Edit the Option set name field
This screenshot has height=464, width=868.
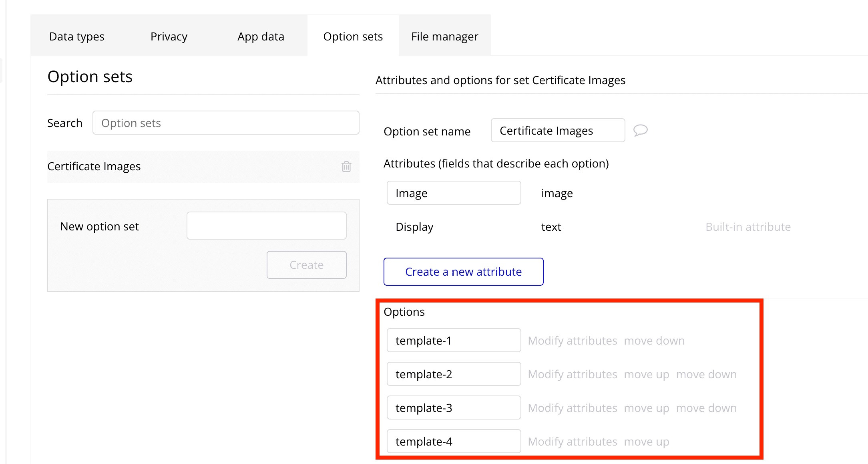pyautogui.click(x=557, y=131)
